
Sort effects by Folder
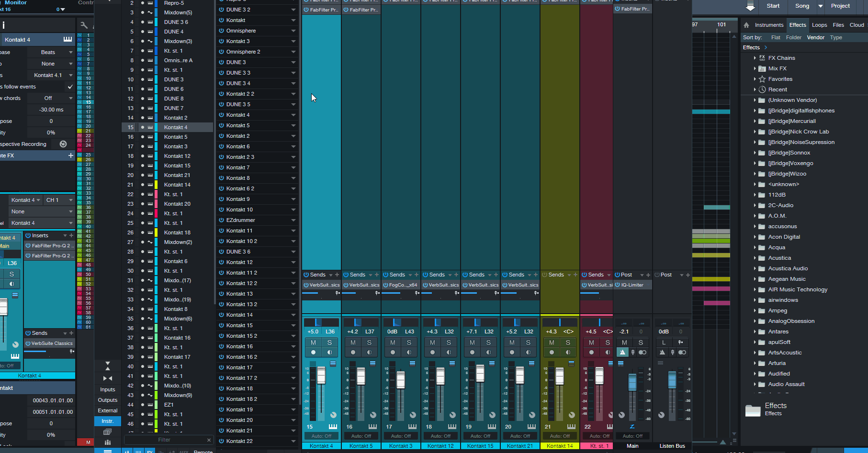793,37
